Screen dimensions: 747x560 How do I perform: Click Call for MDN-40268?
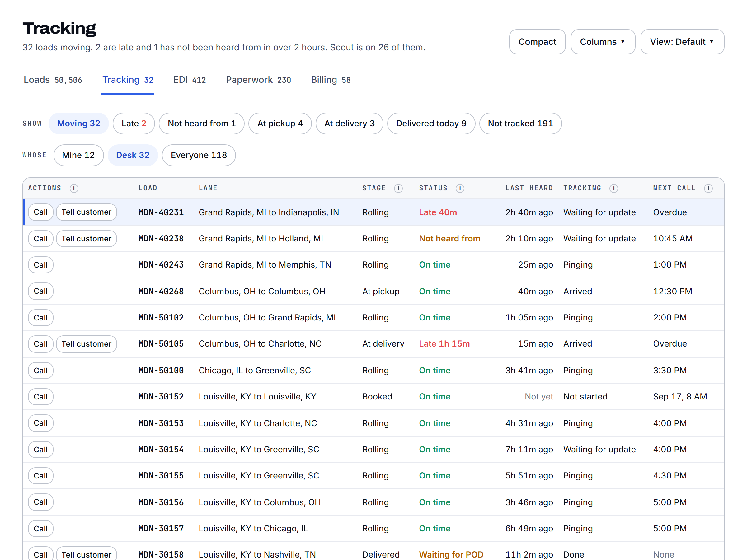point(40,291)
